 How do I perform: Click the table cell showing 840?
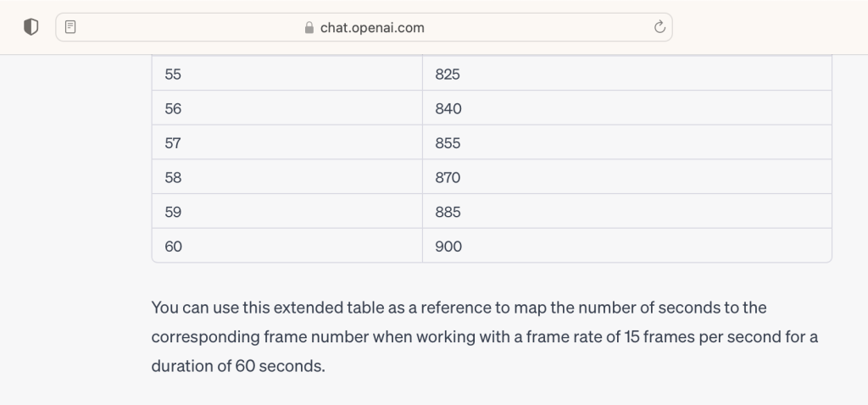[626, 108]
